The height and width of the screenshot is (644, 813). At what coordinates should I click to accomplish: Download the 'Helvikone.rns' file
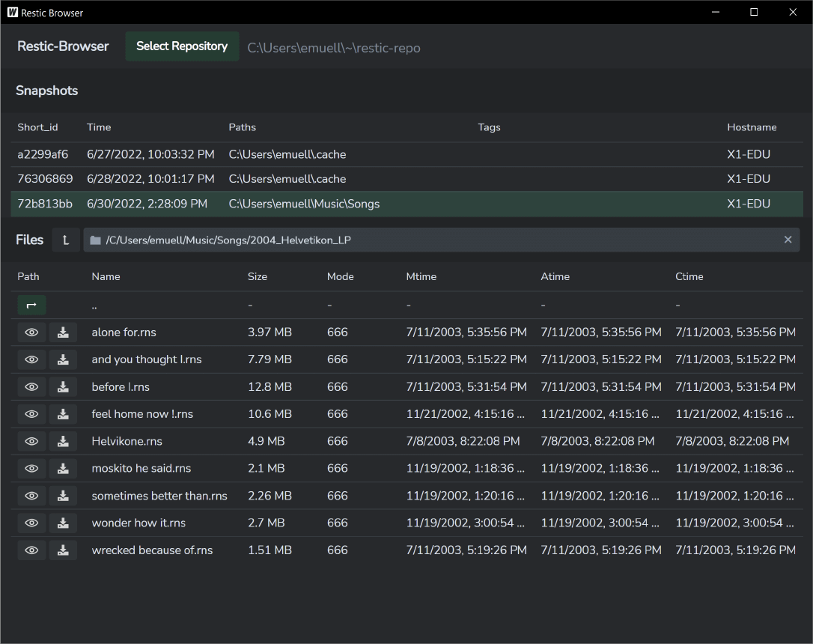pos(64,441)
